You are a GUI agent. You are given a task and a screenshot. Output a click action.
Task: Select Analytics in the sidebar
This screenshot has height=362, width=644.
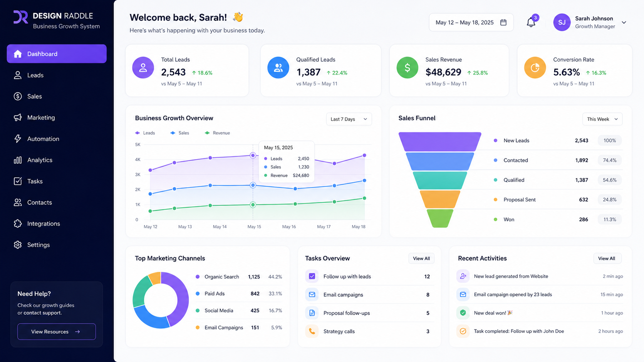click(57, 160)
